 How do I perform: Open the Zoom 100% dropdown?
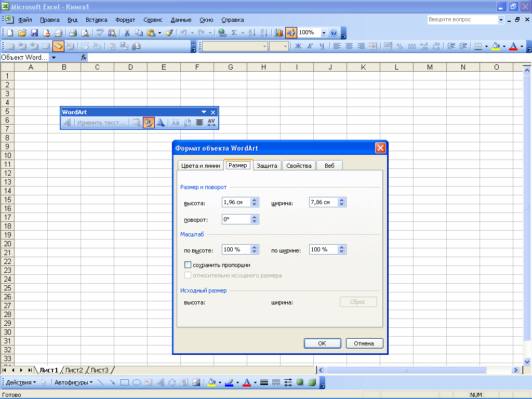click(x=324, y=33)
